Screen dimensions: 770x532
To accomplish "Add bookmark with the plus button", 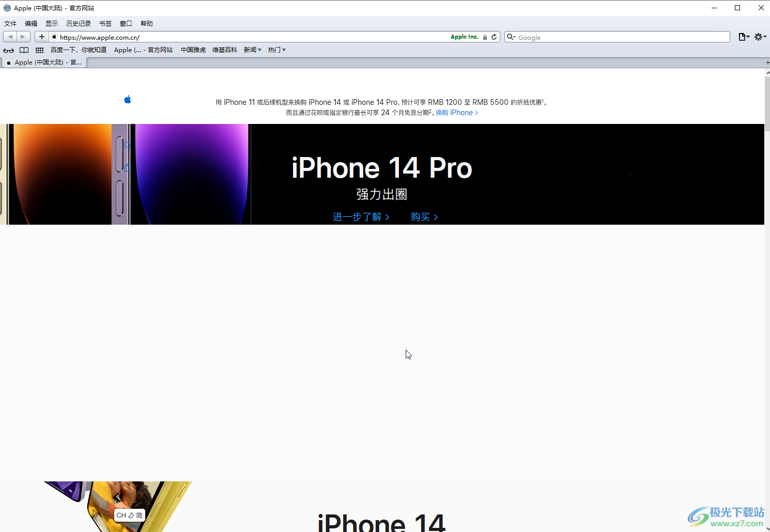I will tap(42, 37).
